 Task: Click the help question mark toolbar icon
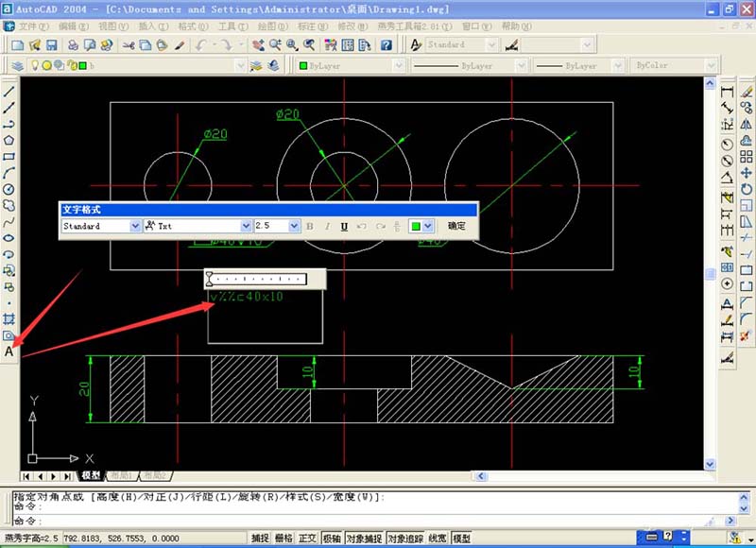387,44
